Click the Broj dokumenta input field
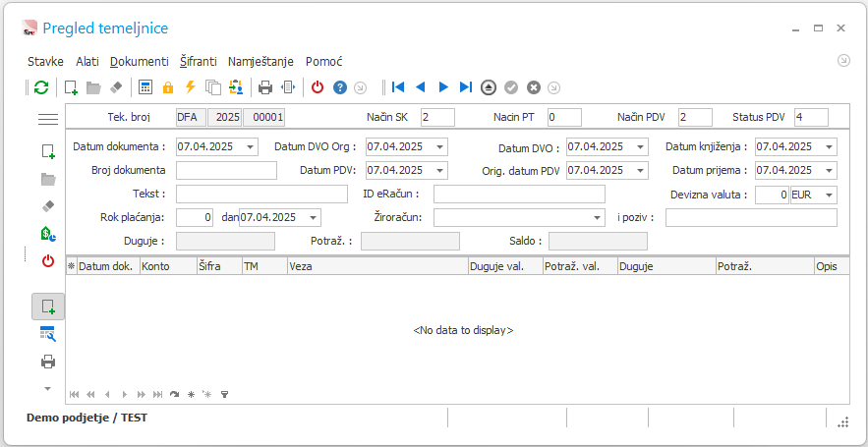The width and height of the screenshot is (868, 447). tap(226, 170)
